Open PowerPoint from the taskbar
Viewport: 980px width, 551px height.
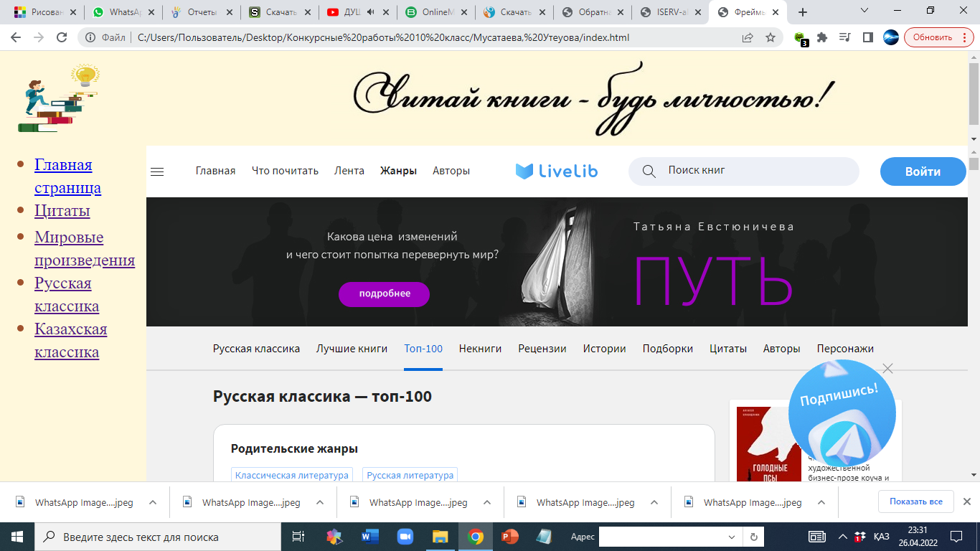click(x=509, y=536)
